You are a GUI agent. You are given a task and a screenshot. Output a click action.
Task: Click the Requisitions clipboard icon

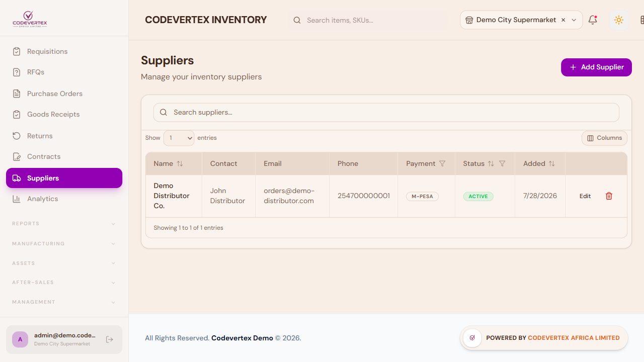17,51
